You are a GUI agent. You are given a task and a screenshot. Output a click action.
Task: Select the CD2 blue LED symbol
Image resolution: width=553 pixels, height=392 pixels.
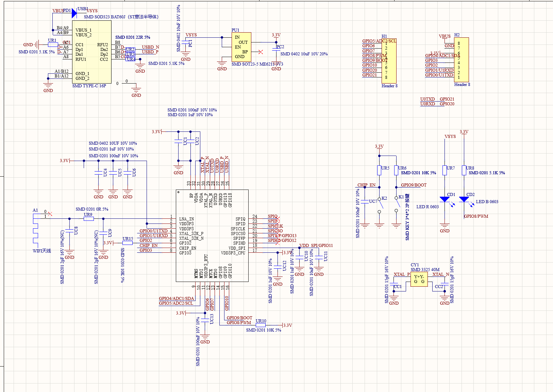tap(464, 199)
